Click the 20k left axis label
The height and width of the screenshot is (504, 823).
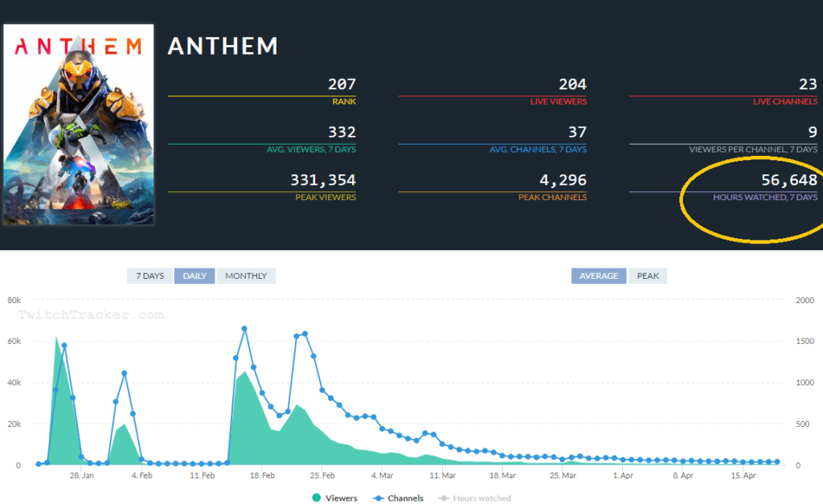pyautogui.click(x=14, y=424)
